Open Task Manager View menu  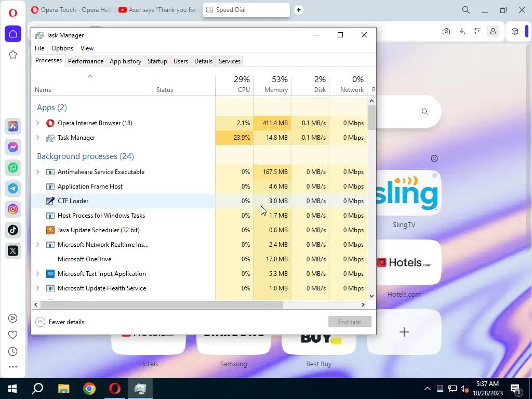(x=87, y=48)
